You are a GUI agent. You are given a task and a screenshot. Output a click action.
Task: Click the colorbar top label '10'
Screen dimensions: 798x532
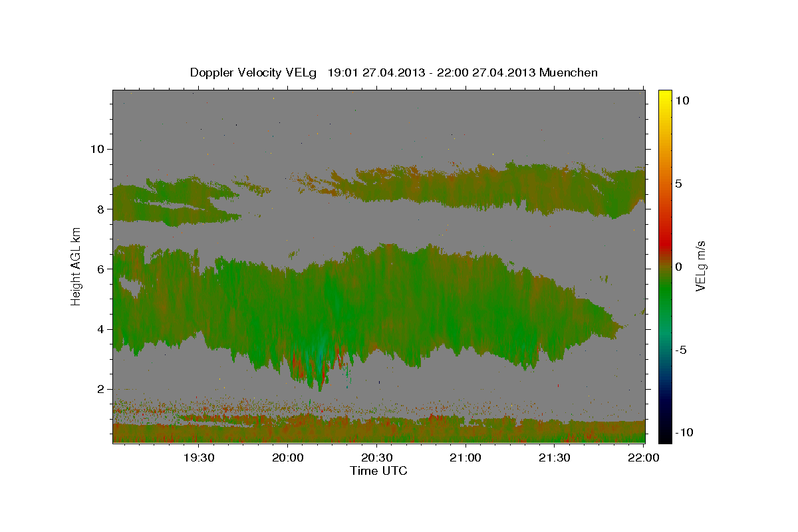[681, 100]
